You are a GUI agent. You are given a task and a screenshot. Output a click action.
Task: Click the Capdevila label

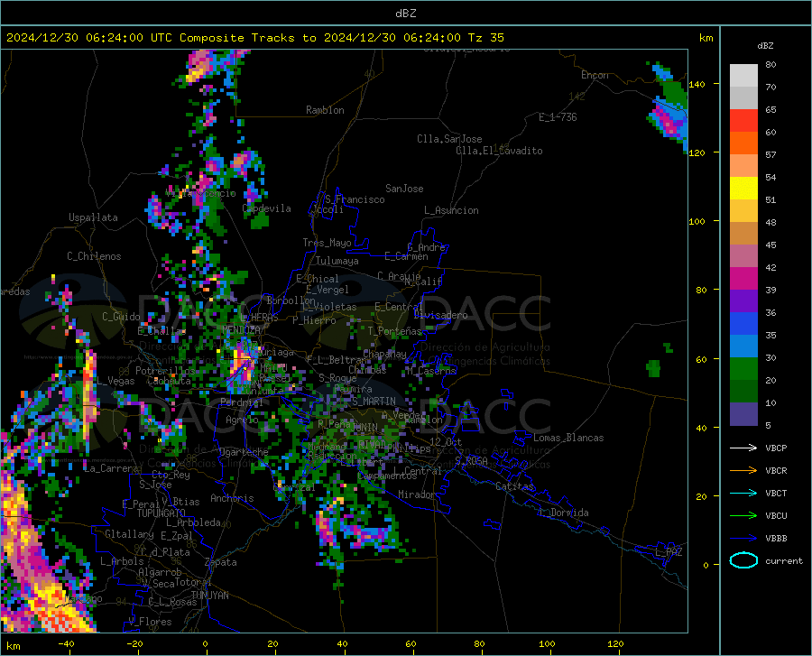pos(266,208)
